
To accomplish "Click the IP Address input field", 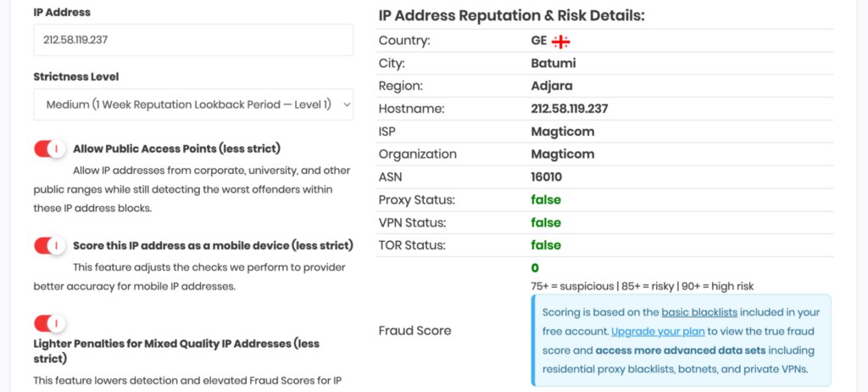I will [x=193, y=40].
